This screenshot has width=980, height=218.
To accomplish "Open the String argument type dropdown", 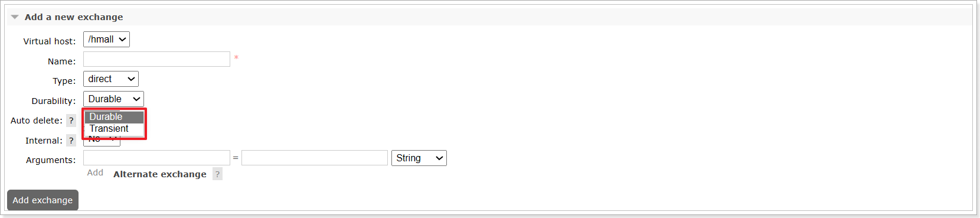I will click(419, 158).
